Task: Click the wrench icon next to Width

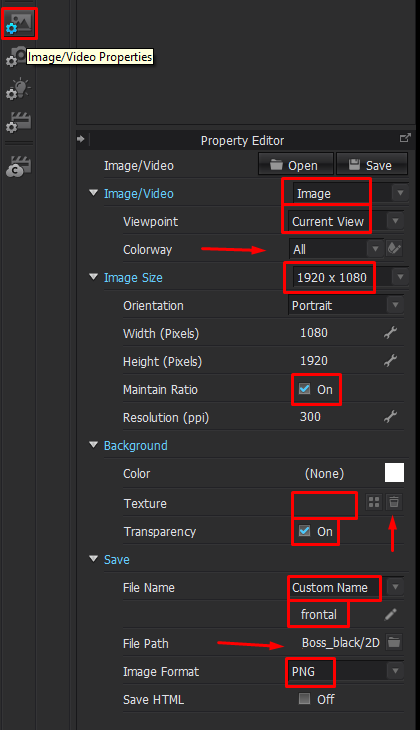Action: 390,332
